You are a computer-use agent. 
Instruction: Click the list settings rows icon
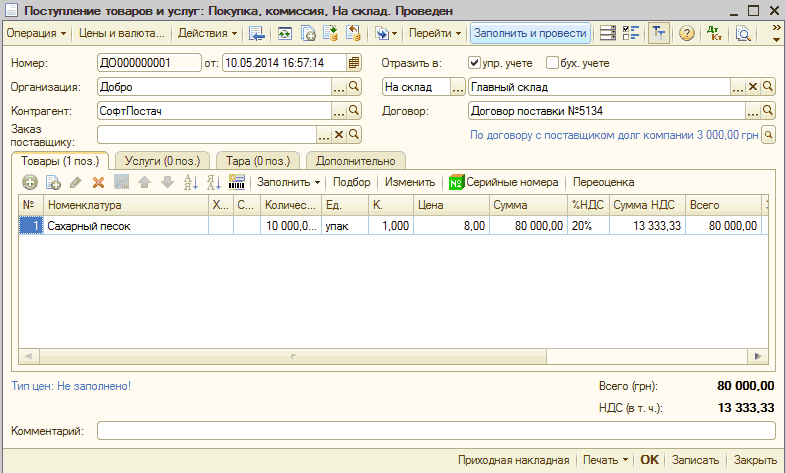click(608, 34)
